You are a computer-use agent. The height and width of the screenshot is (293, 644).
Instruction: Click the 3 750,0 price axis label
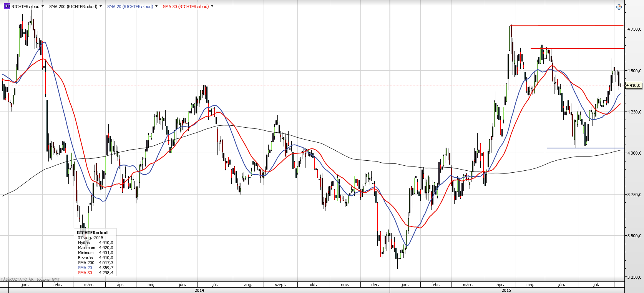pos(634,195)
